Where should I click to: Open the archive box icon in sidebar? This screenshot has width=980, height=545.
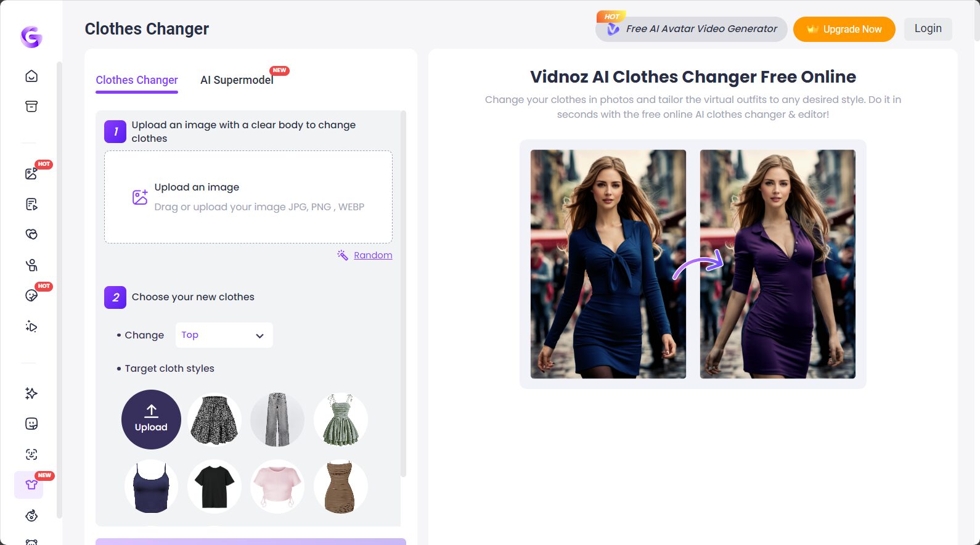(31, 106)
